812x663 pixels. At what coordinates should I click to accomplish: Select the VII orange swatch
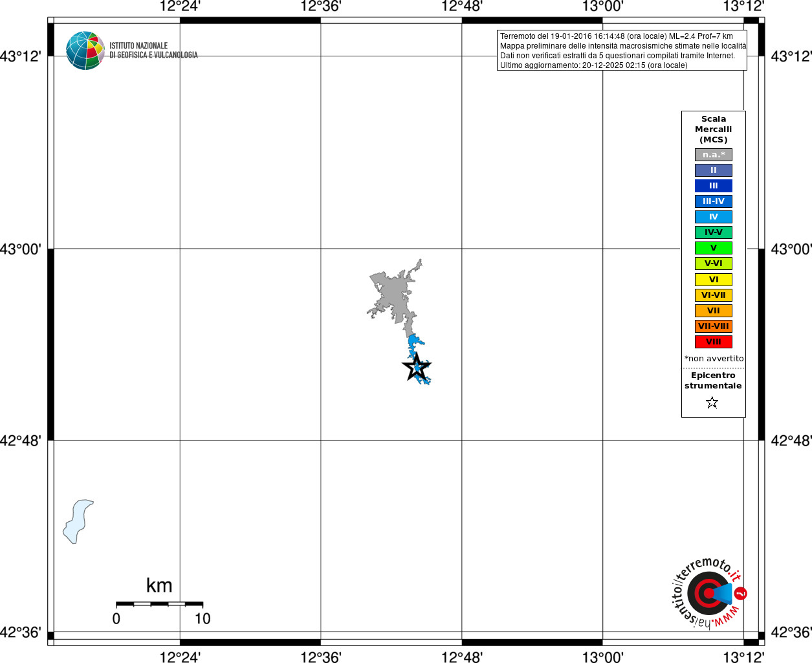714,311
